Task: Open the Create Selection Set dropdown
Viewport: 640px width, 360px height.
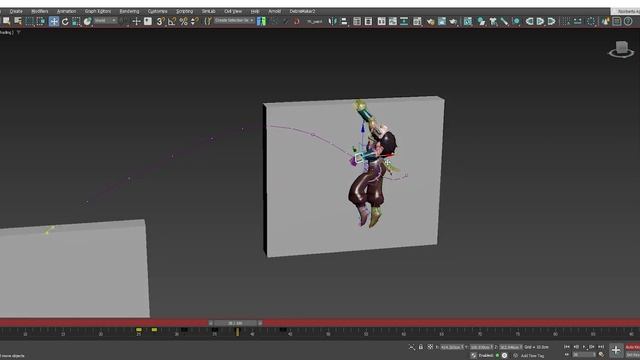Action: click(x=234, y=20)
